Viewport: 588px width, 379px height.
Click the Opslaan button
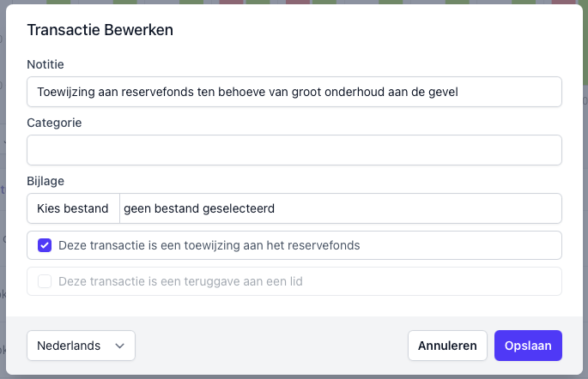[528, 346]
